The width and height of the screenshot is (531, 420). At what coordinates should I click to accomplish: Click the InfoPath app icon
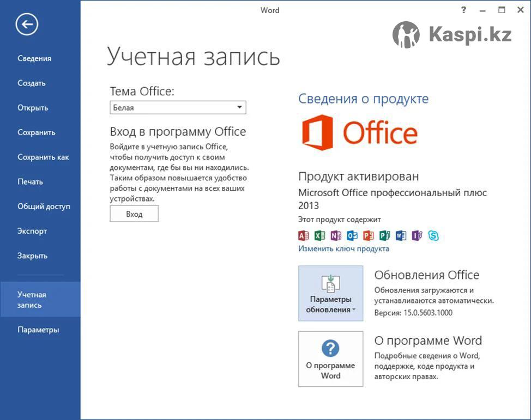point(418,235)
